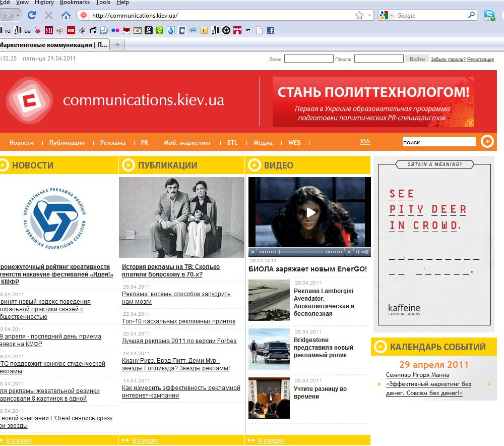
Task: Click the browser Reload button
Action: pos(32,15)
